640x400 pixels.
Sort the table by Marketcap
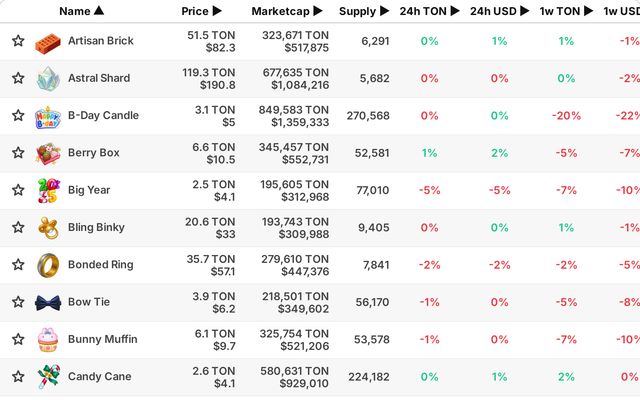287,11
